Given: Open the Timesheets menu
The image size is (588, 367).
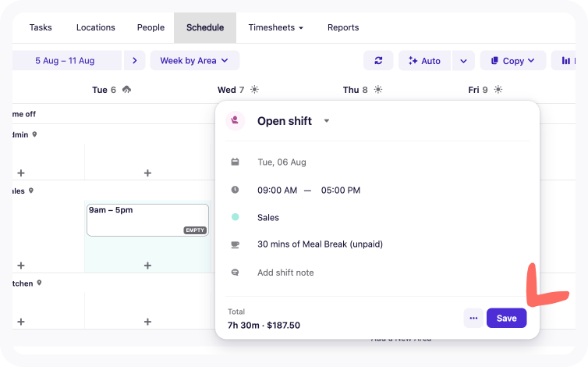Looking at the screenshot, I should (x=275, y=27).
